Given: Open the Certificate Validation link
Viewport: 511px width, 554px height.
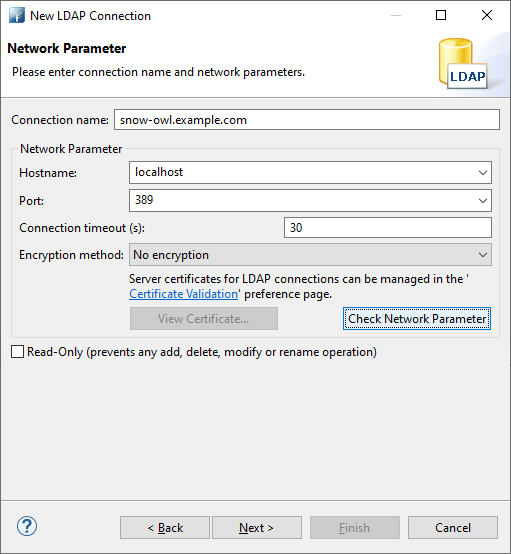Looking at the screenshot, I should pyautogui.click(x=183, y=294).
